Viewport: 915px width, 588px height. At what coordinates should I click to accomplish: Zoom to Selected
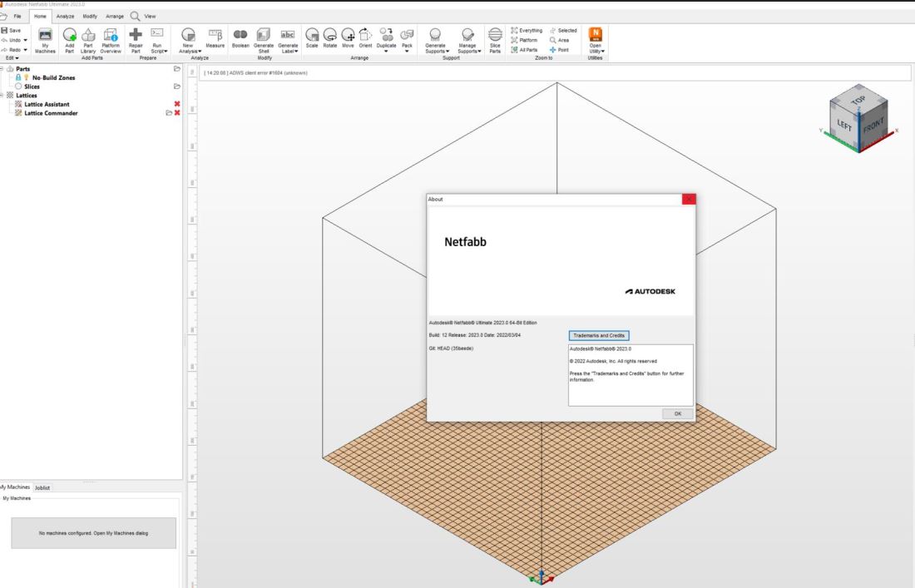[x=563, y=30]
